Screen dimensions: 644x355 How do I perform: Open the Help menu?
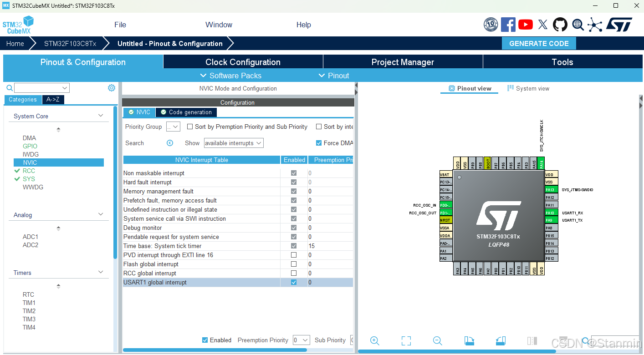click(x=304, y=25)
